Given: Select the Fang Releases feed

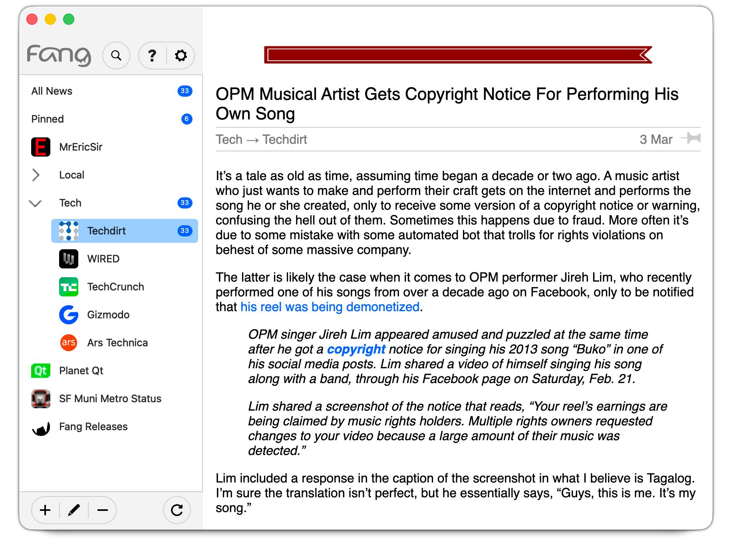Looking at the screenshot, I should [x=93, y=427].
